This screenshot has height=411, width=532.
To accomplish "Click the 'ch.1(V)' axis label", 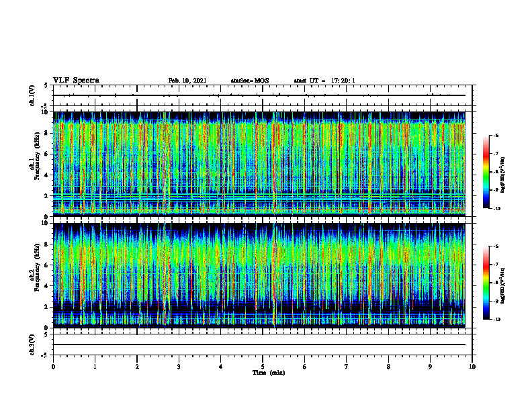I will [x=32, y=95].
